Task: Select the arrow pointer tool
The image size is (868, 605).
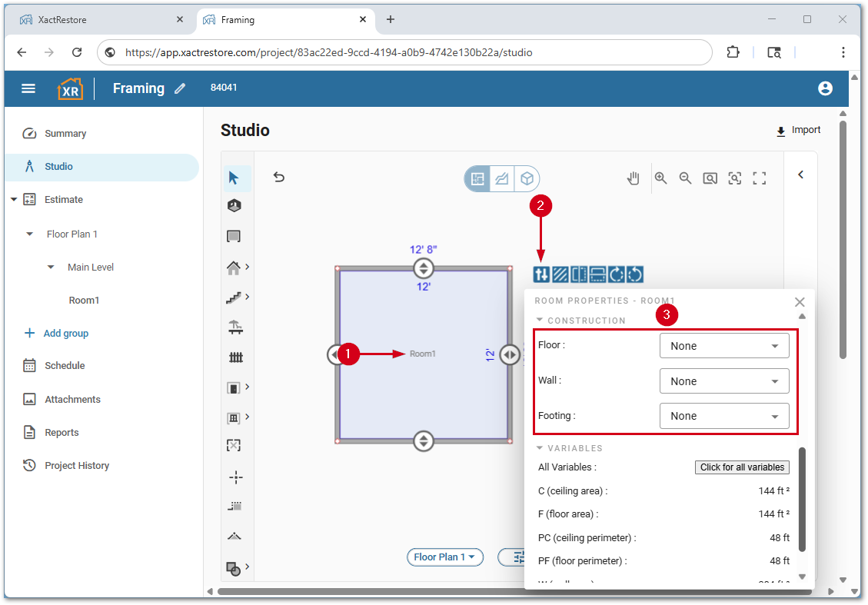Action: [x=234, y=178]
